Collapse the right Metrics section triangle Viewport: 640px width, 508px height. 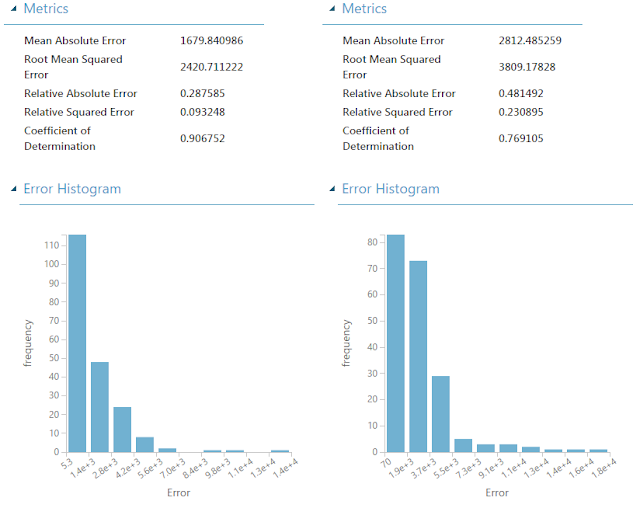tap(332, 9)
